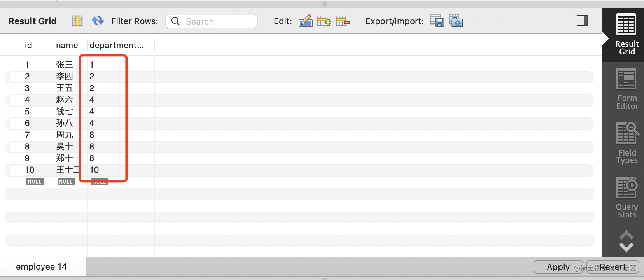Click the insert new row icon
Image resolution: width=644 pixels, height=280 pixels.
(324, 21)
